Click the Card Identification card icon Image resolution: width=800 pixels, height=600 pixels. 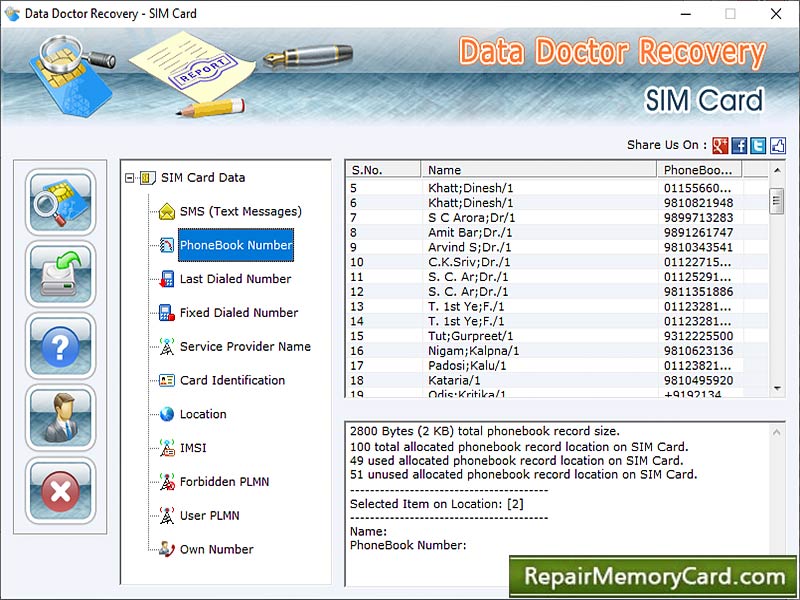166,380
